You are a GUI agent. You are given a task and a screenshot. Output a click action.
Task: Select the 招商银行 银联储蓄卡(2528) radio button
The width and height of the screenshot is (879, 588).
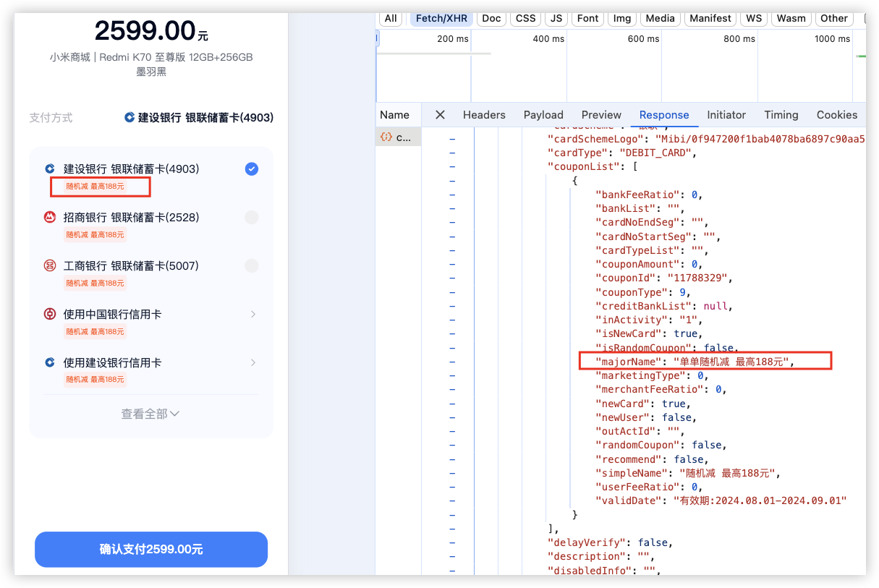point(251,217)
